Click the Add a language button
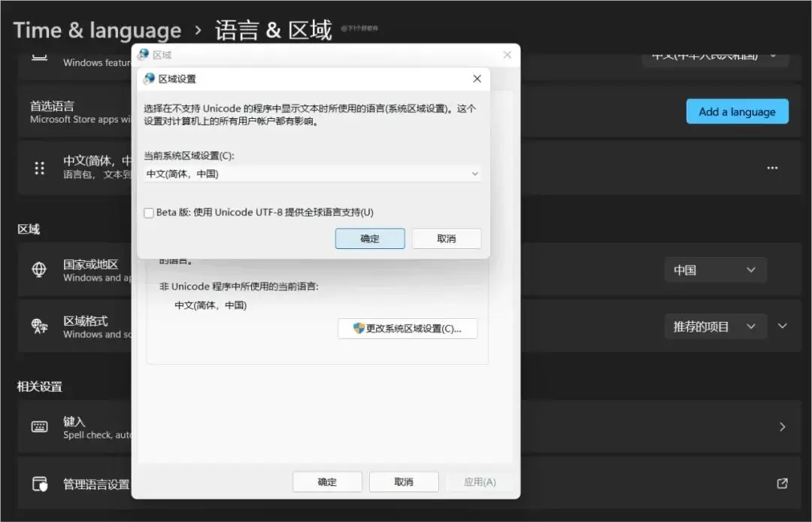This screenshot has height=522, width=812. (737, 111)
